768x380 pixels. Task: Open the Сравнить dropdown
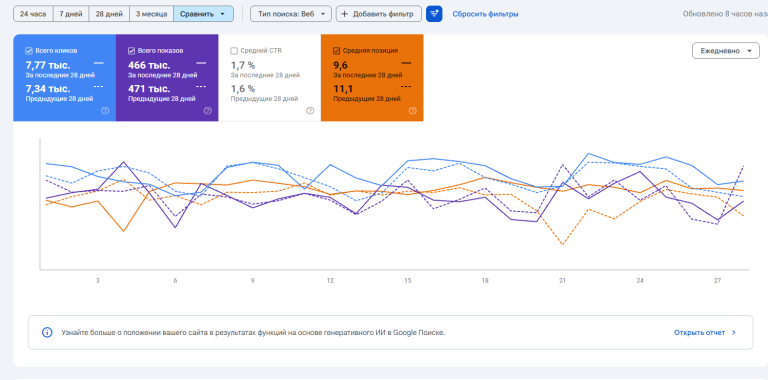click(x=203, y=14)
